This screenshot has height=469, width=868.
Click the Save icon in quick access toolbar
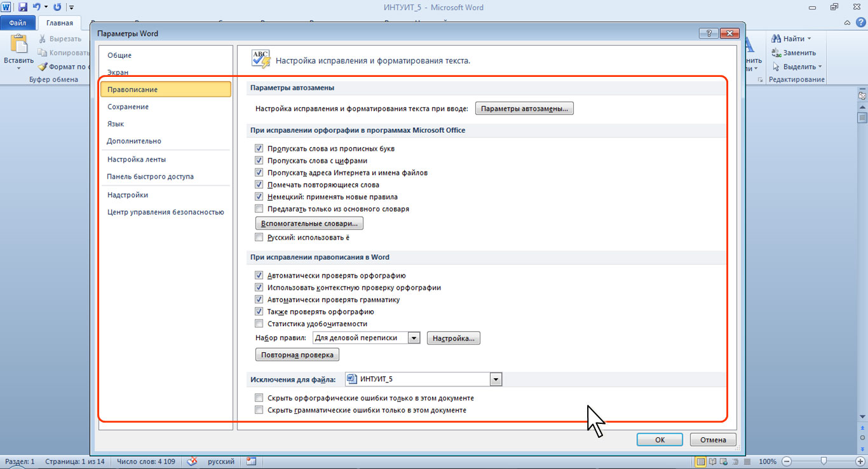coord(23,8)
